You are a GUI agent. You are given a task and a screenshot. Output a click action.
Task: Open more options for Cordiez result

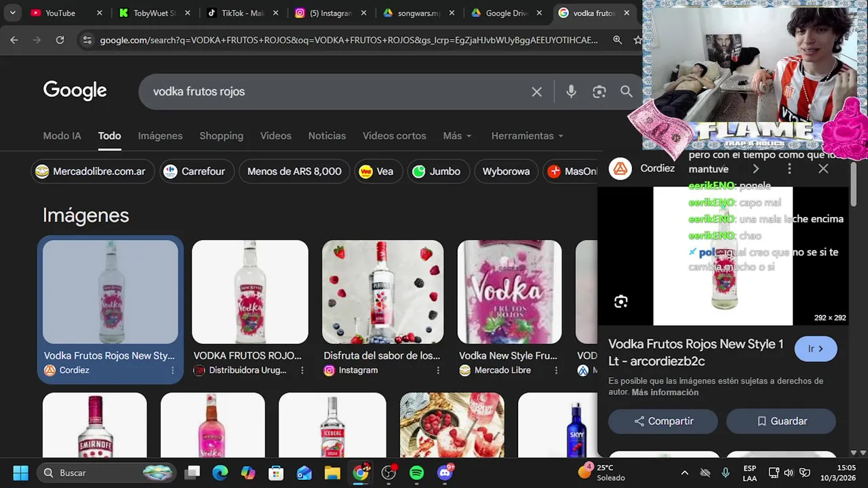pyautogui.click(x=172, y=370)
